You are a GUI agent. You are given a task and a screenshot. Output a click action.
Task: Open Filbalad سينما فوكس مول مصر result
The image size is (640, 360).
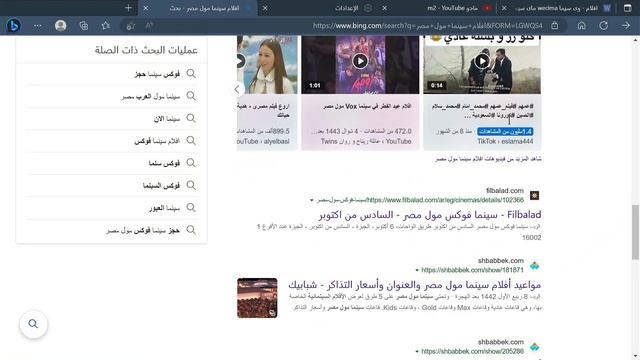coord(430,215)
